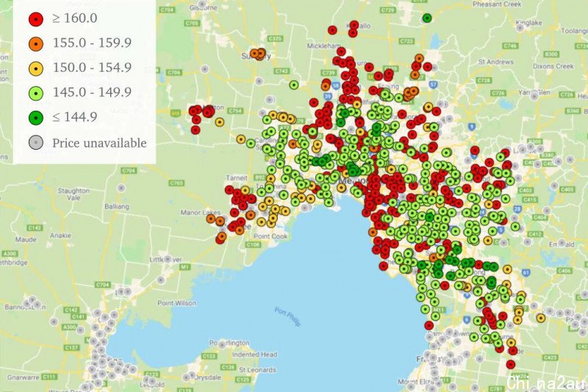Click the Indented Head map label
Viewport: 588px width, 392px height.
(254, 354)
